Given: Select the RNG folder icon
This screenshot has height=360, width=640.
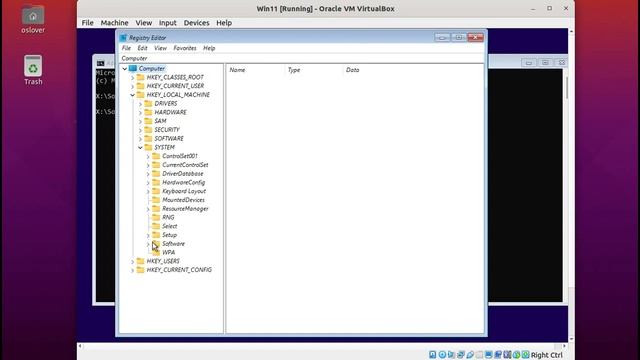Looking at the screenshot, I should [x=156, y=217].
